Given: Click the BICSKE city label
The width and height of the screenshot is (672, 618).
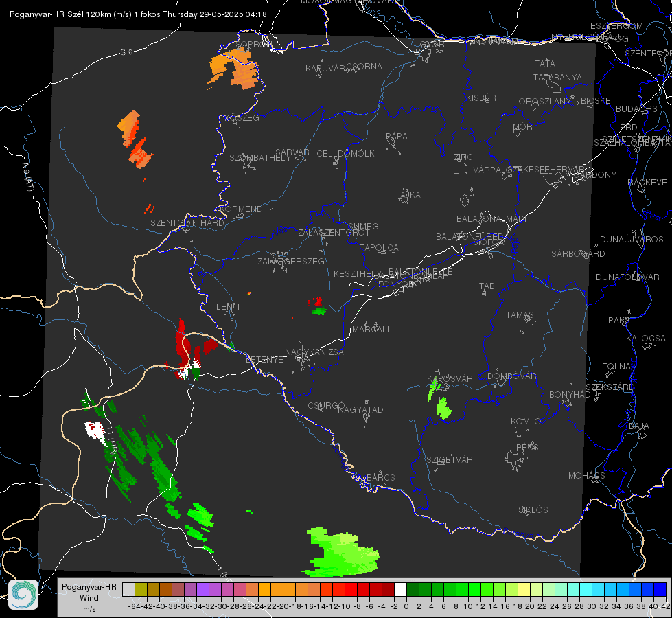Looking at the screenshot, I should 596,100.
